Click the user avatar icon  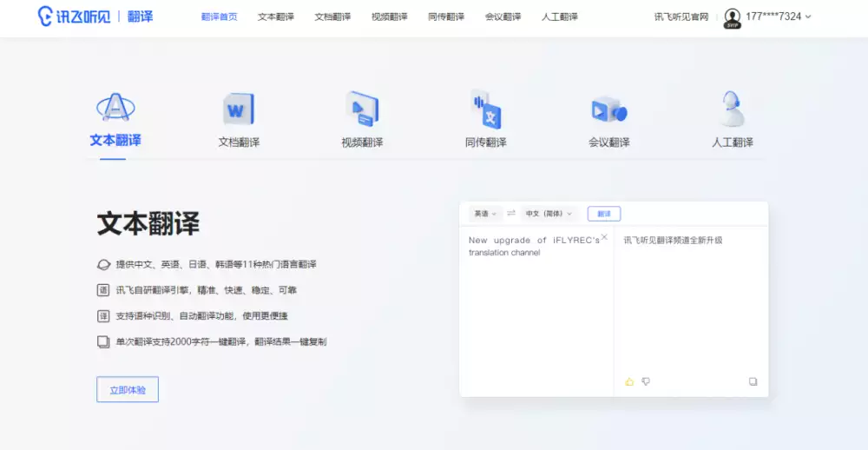coord(732,17)
